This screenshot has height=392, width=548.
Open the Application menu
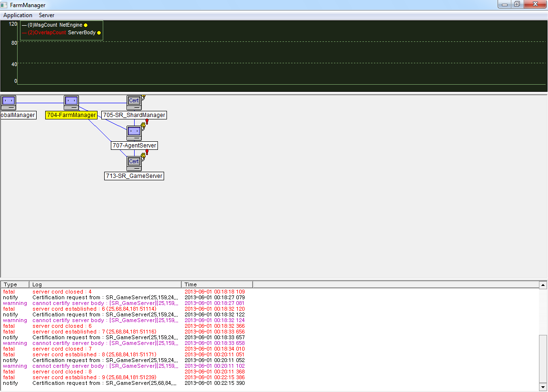coord(18,15)
